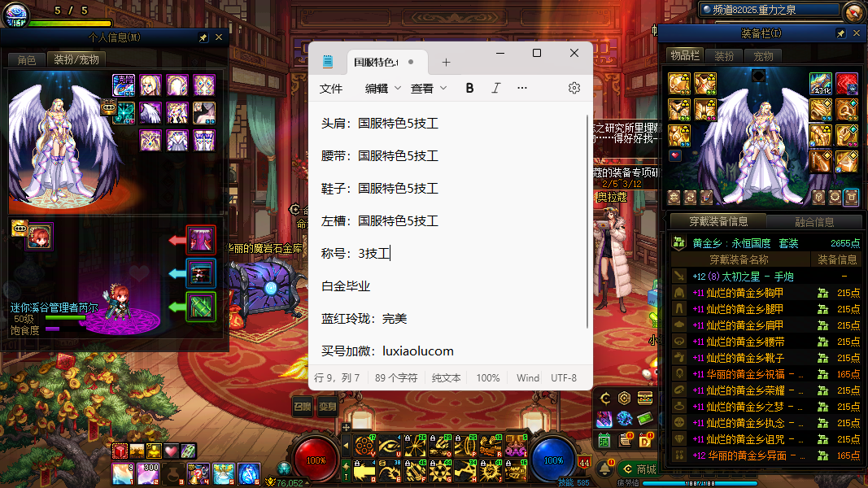Expand the 编辑 menu dropdown
This screenshot has width=868, height=488.
398,88
